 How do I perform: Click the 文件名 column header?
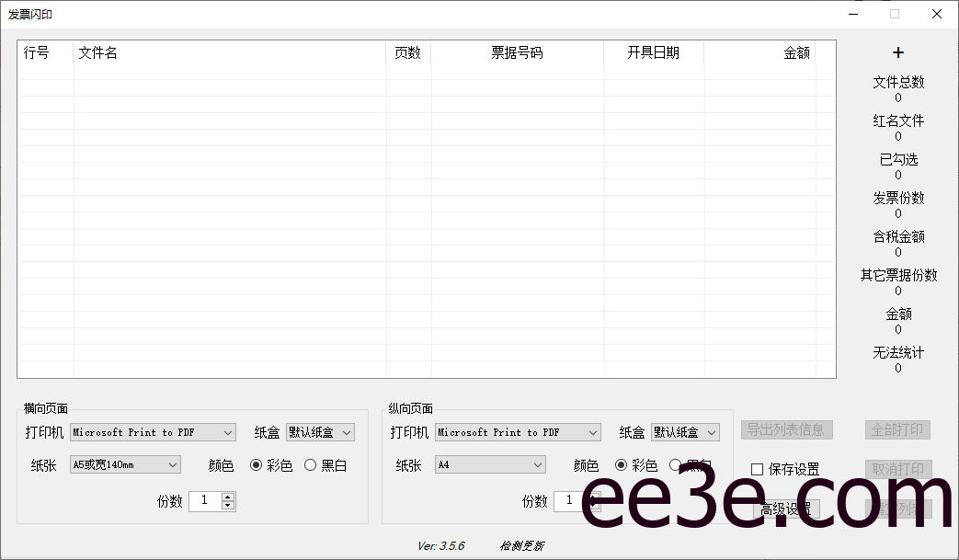98,52
